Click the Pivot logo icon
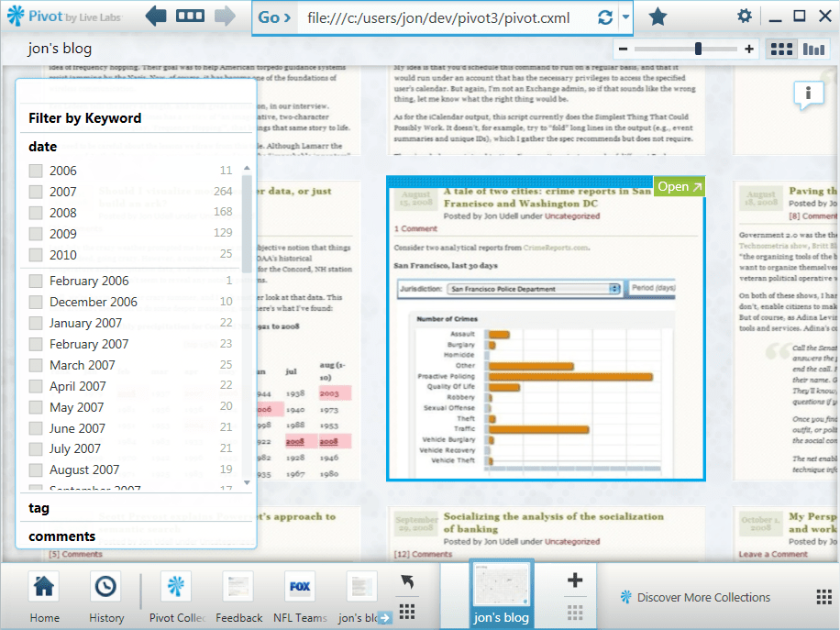 pos(16,16)
